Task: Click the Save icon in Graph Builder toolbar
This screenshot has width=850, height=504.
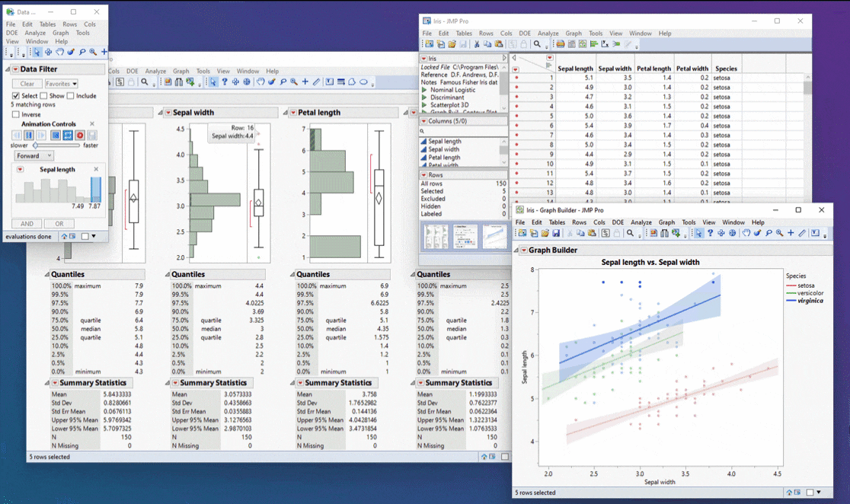Action: click(x=556, y=234)
